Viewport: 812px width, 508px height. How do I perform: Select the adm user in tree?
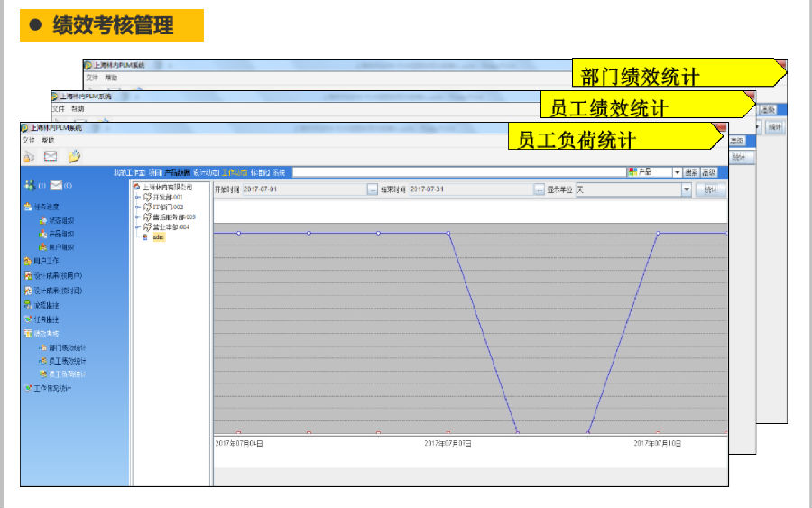[x=158, y=237]
